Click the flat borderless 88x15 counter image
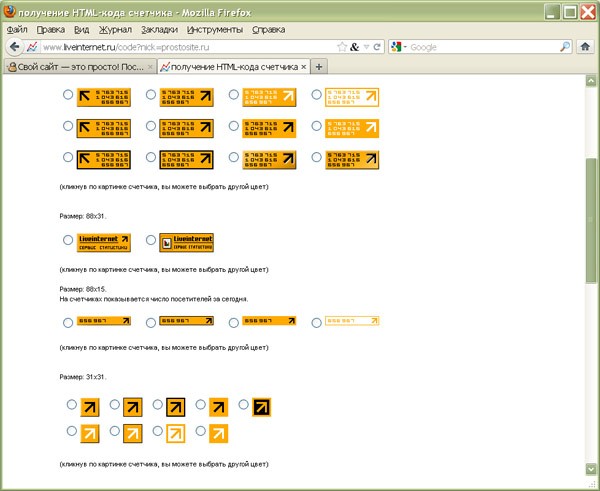600x491 pixels. click(x=269, y=321)
